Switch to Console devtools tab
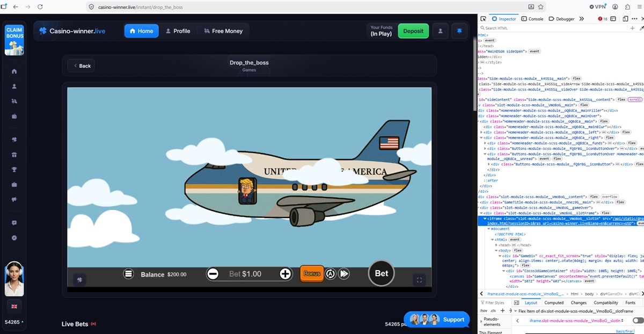Viewport: 644px width, 334px height. pyautogui.click(x=532, y=19)
